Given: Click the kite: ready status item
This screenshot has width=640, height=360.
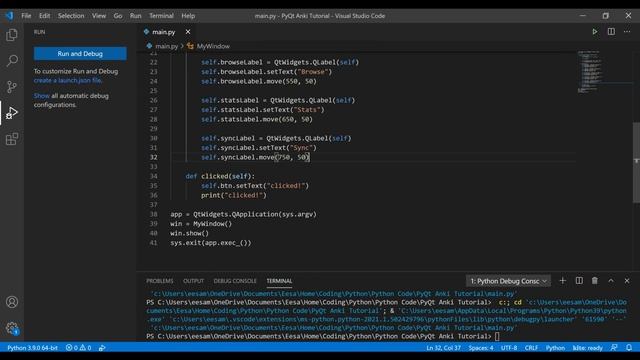Looking at the screenshot, I should tap(587, 348).
